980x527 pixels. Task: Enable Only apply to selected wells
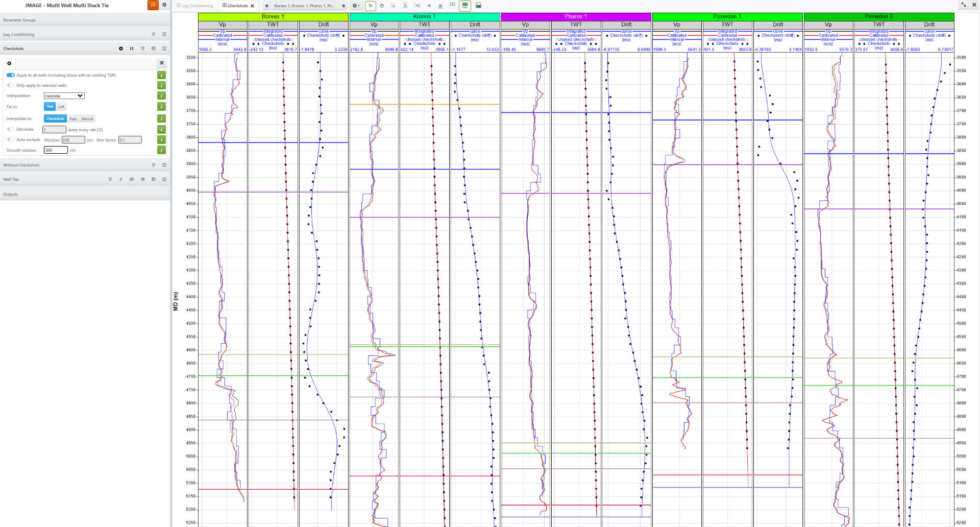(x=10, y=85)
